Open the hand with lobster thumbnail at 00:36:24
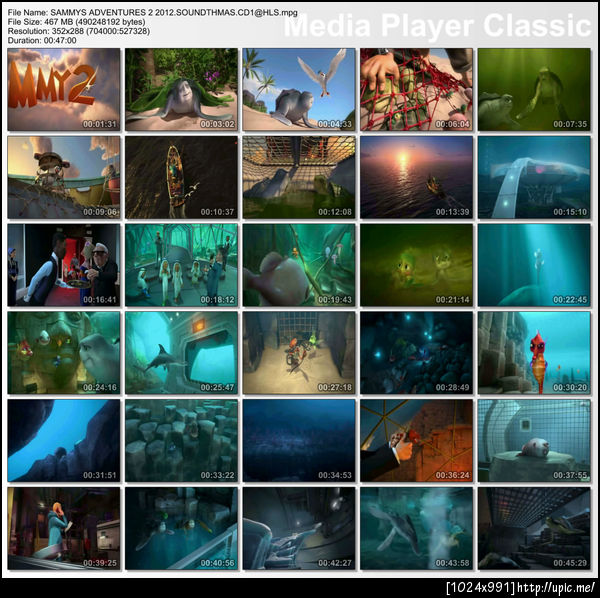Screen dimensions: 600x598 (416, 440)
